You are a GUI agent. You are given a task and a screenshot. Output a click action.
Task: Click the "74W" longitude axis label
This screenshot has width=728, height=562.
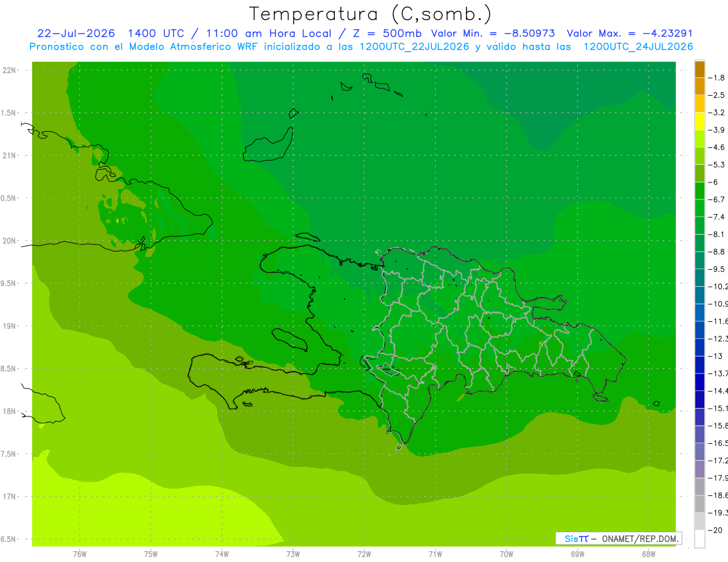222,554
